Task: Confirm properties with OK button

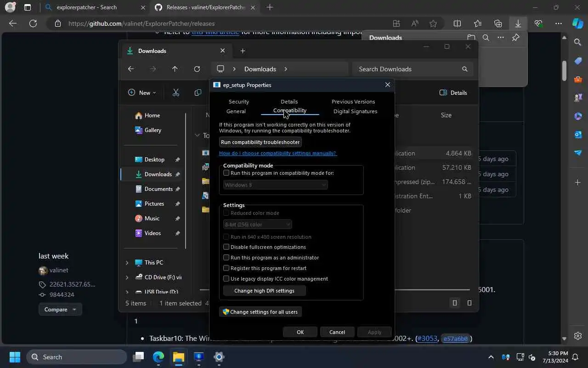Action: (x=300, y=332)
